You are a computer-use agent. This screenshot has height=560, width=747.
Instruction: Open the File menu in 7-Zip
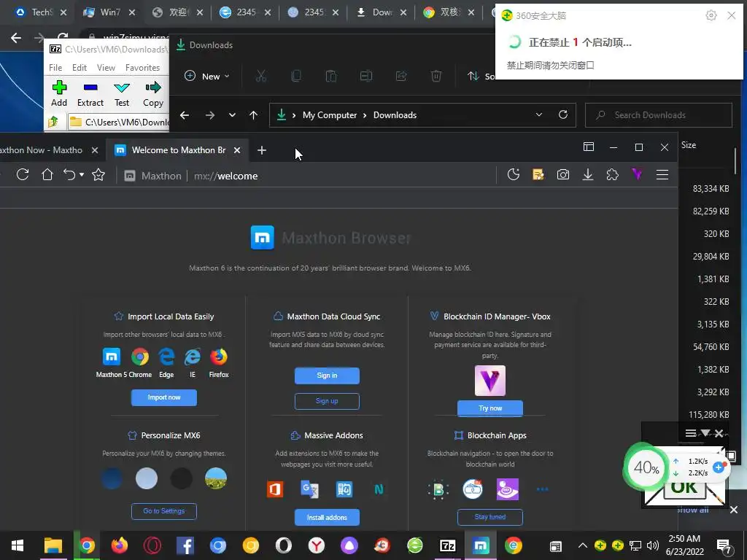coord(55,68)
